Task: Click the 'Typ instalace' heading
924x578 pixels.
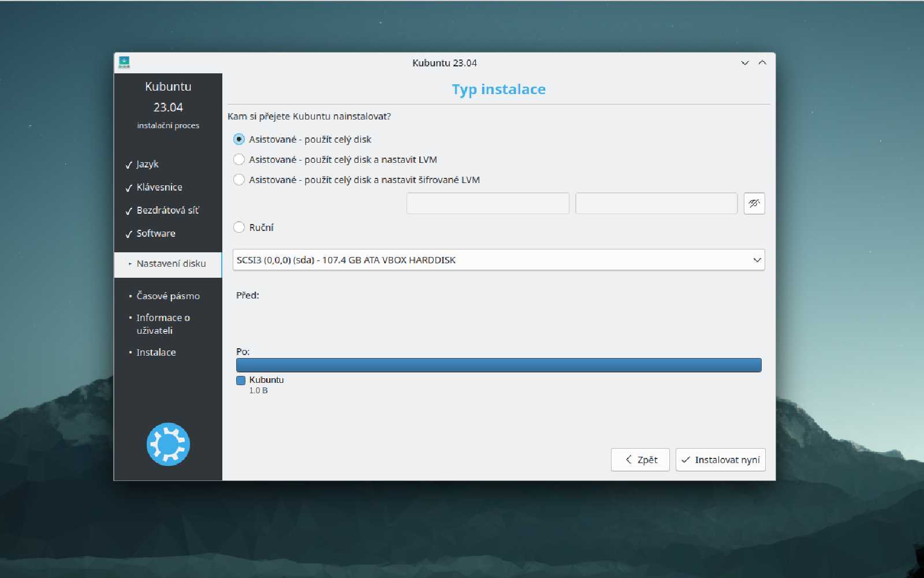Action: pyautogui.click(x=499, y=90)
